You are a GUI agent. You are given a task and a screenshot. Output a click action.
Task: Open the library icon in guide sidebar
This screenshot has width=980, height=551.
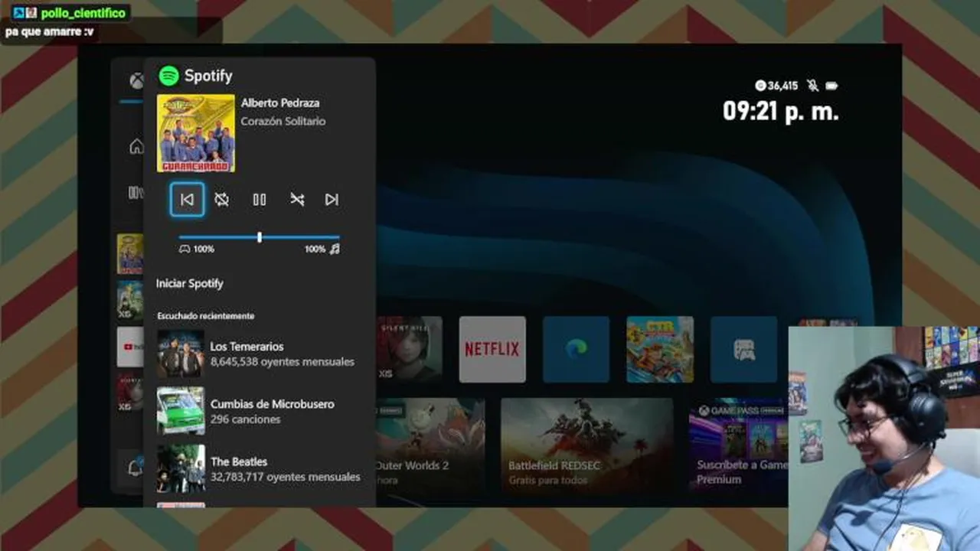click(x=136, y=192)
